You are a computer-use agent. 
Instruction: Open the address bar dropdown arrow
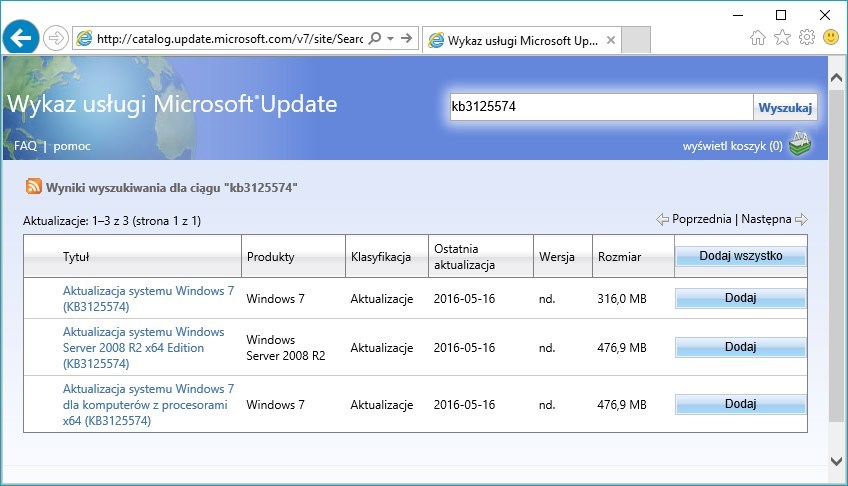coord(390,38)
